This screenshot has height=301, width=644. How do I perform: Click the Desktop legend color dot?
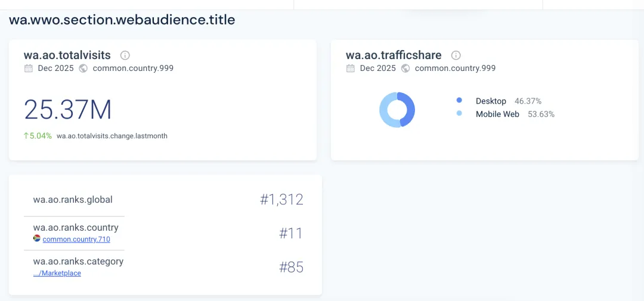click(x=459, y=101)
